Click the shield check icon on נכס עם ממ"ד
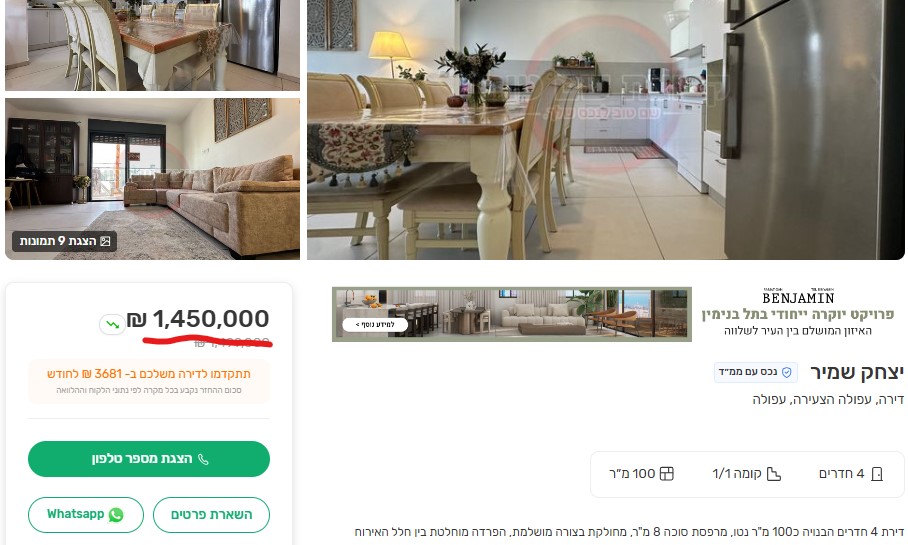The width and height of the screenshot is (908, 545). tap(786, 372)
